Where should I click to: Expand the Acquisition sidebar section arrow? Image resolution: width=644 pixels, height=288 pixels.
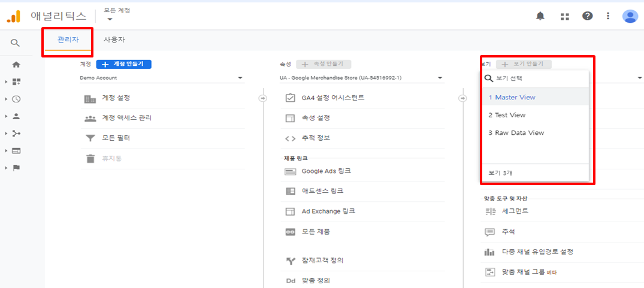pos(6,134)
